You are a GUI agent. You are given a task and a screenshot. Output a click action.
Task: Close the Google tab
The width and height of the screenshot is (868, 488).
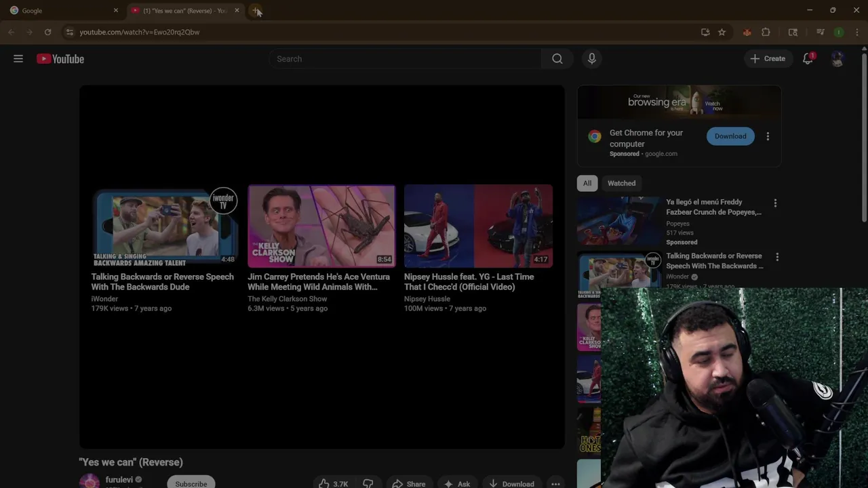(115, 10)
